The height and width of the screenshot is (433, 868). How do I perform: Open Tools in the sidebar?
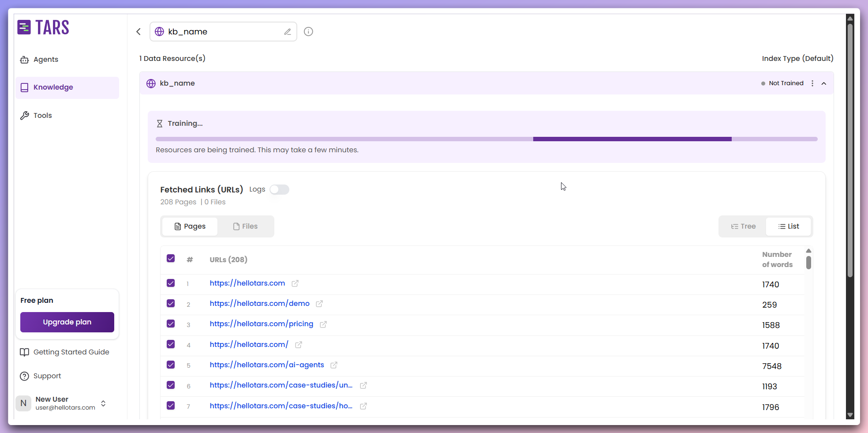(67, 116)
